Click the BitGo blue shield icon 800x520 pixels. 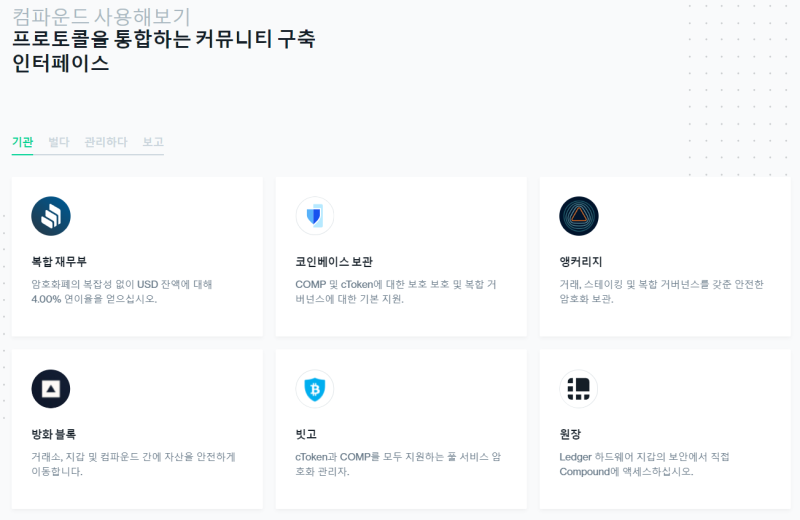315,389
